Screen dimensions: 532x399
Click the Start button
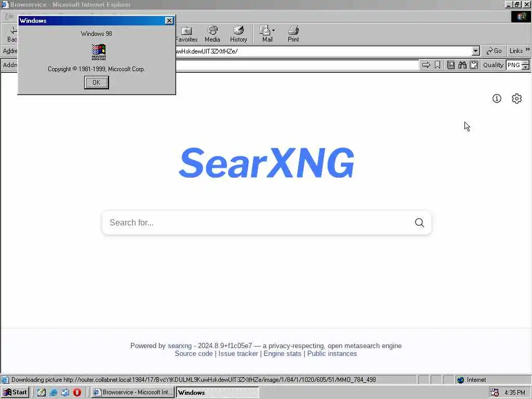15,392
